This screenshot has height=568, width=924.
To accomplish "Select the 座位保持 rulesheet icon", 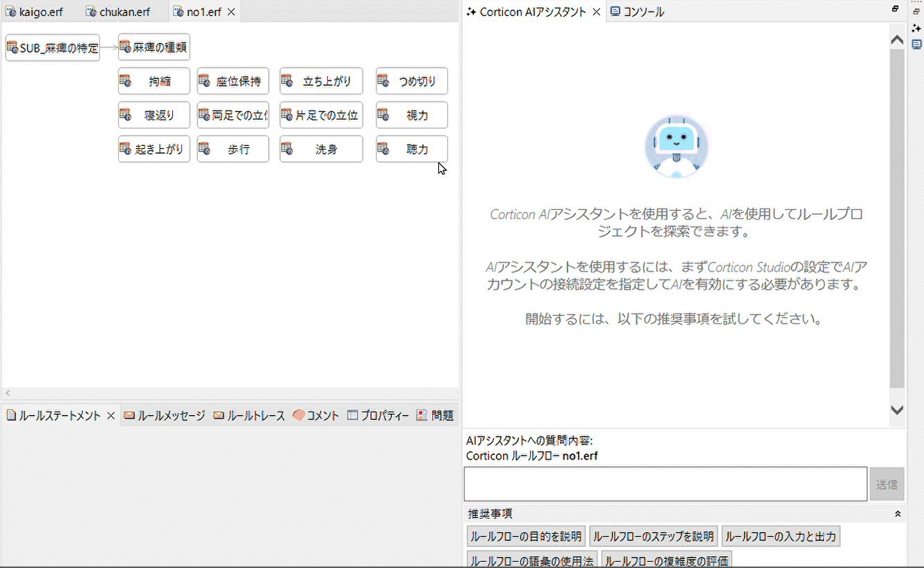I will click(x=204, y=81).
